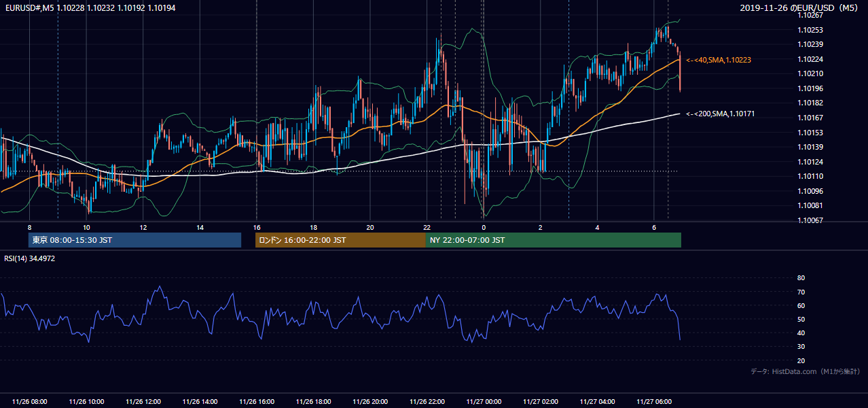Click hour tick 22 under price chart
The height and width of the screenshot is (408, 868).
427,227
